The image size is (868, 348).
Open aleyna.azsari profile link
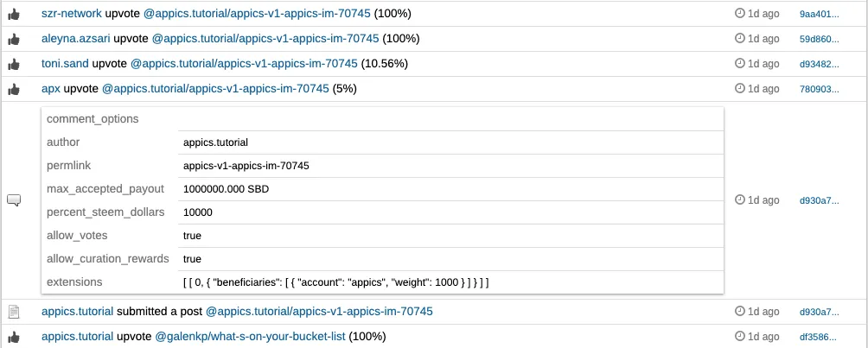pyautogui.click(x=76, y=39)
